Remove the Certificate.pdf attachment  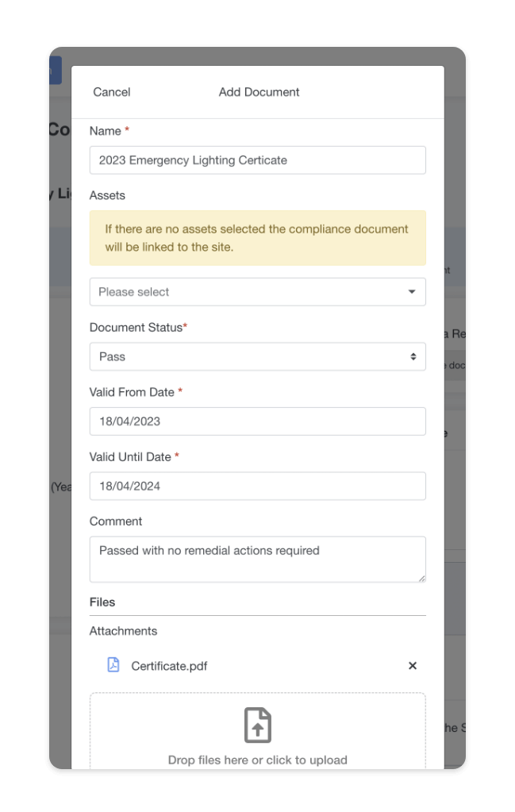pyautogui.click(x=413, y=665)
